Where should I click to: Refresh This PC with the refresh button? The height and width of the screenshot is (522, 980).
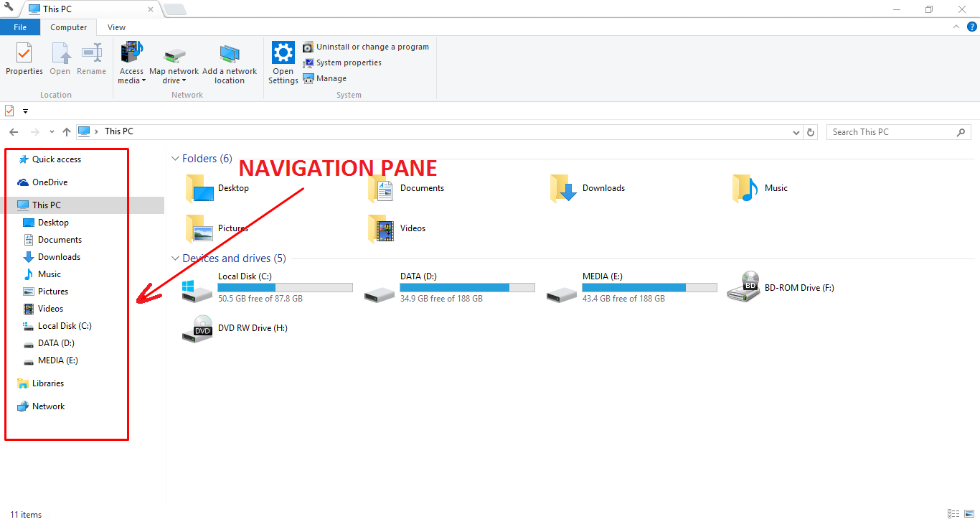pyautogui.click(x=811, y=131)
